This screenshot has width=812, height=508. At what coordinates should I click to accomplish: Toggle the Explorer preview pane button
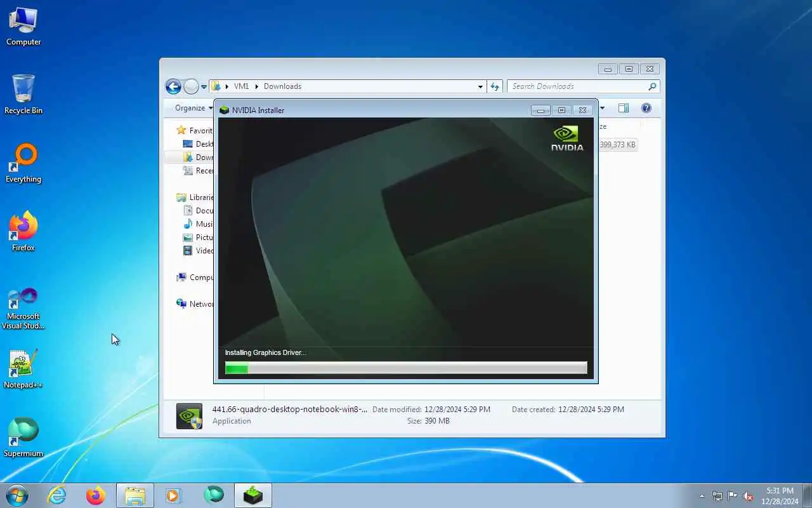[x=624, y=108]
